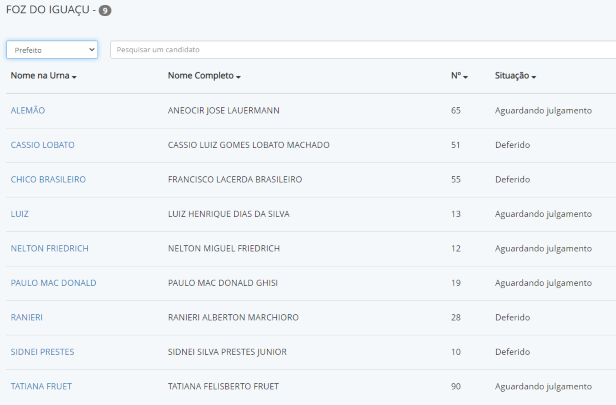616x405 pixels.
Task: Click the candidate search field
Action: pyautogui.click(x=360, y=49)
